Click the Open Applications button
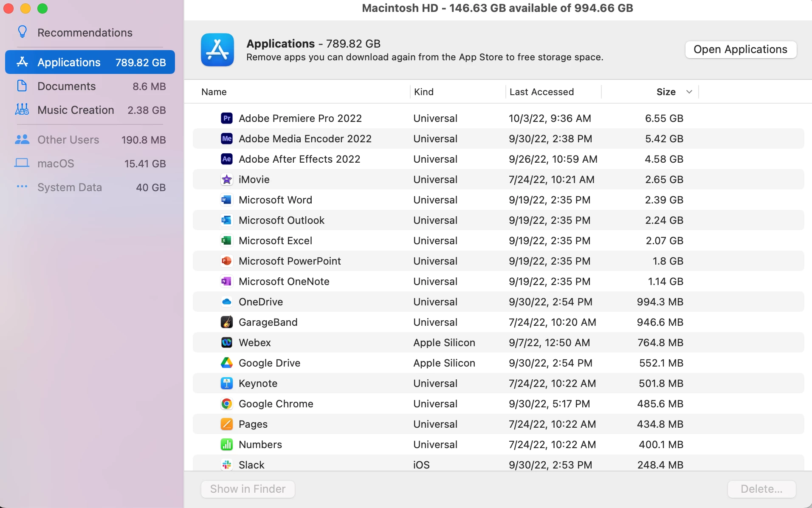Screen dimensions: 812x508 741,49
